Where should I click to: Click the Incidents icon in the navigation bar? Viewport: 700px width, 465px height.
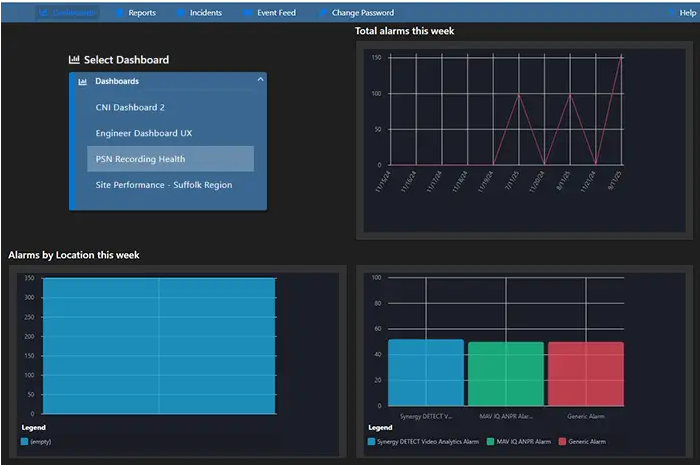coord(181,13)
